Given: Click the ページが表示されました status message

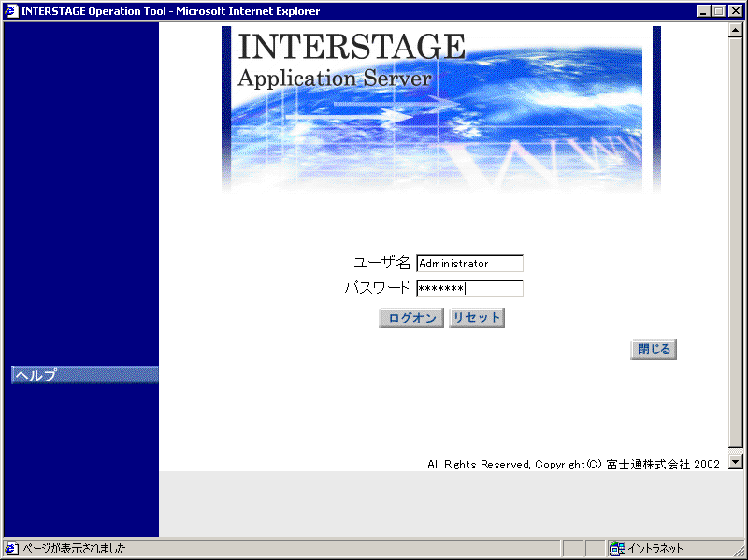Looking at the screenshot, I should (x=75, y=549).
